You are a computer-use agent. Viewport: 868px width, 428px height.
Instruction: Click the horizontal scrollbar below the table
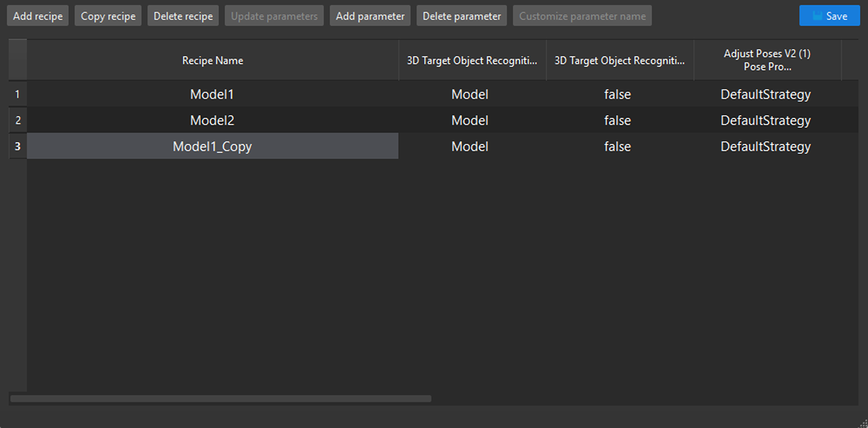tap(221, 399)
